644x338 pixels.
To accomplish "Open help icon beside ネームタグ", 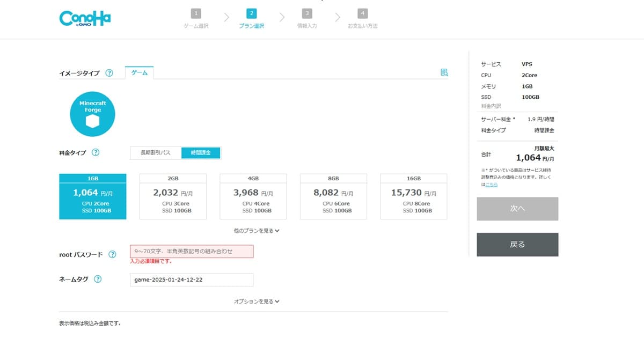I will point(98,279).
